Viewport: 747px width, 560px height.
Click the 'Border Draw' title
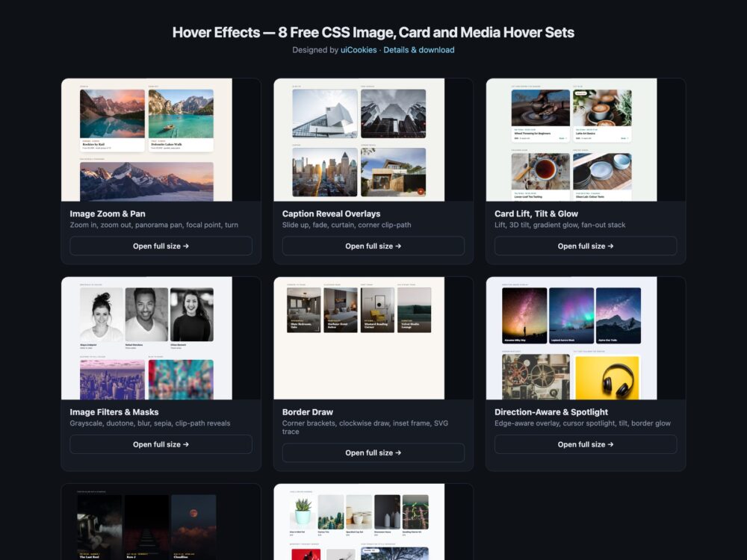307,412
